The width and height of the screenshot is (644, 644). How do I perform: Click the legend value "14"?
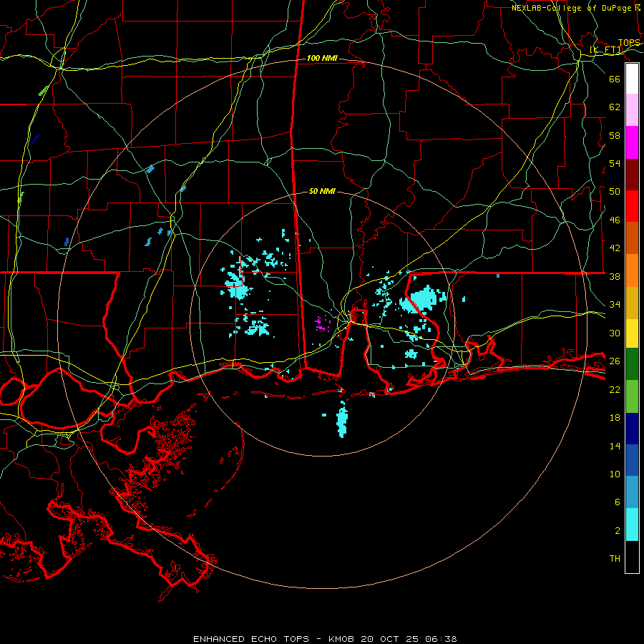coord(615,446)
